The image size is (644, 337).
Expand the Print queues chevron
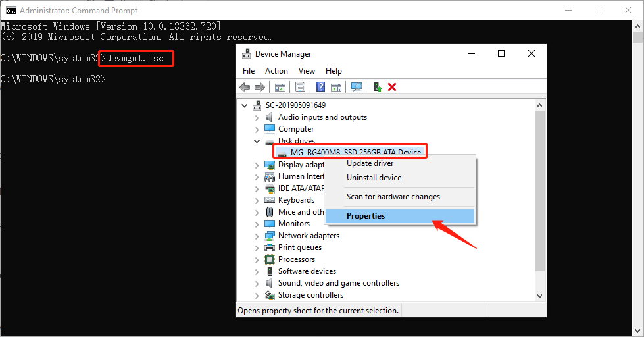click(x=257, y=248)
